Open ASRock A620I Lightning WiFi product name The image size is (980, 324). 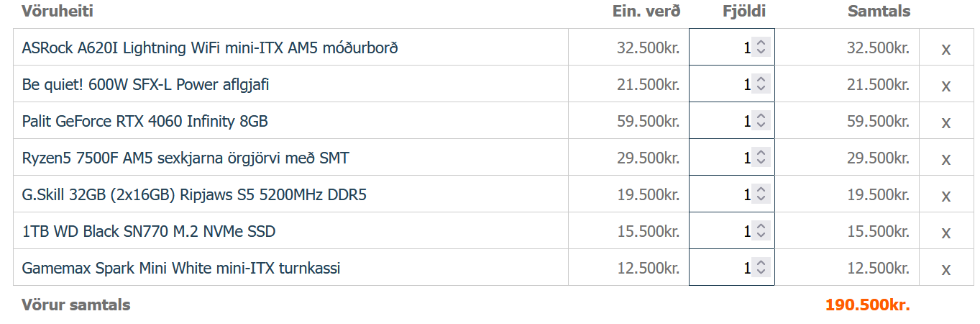210,48
